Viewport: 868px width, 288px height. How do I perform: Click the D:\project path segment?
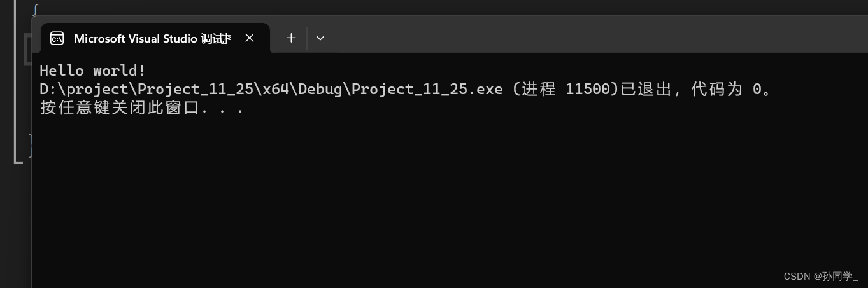point(84,89)
